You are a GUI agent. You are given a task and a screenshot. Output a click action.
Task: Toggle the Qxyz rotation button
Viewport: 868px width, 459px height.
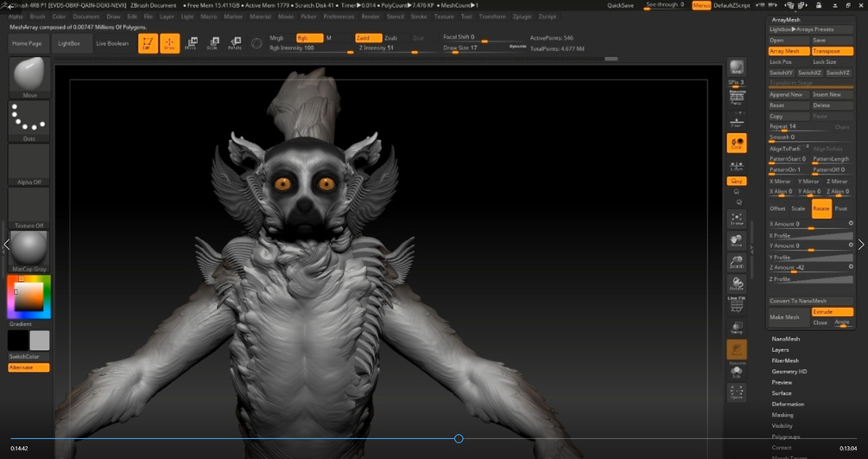(x=737, y=182)
